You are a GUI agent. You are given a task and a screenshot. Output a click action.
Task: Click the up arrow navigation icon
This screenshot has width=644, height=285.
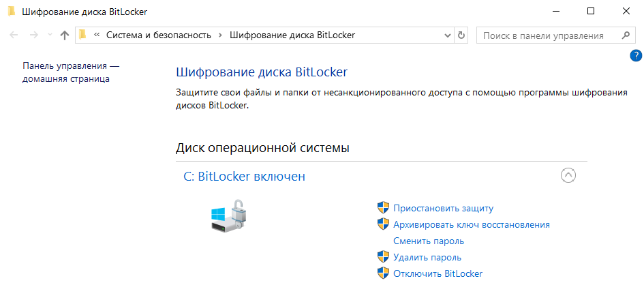click(65, 35)
